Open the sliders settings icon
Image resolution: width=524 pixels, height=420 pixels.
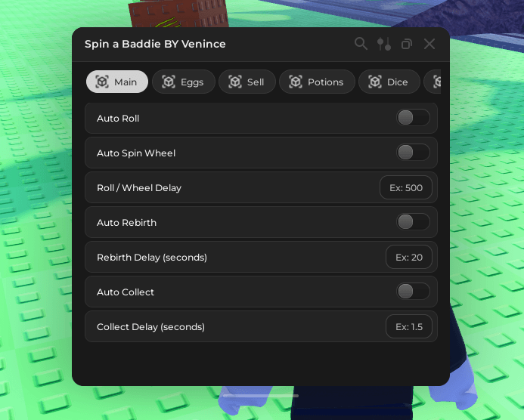384,44
